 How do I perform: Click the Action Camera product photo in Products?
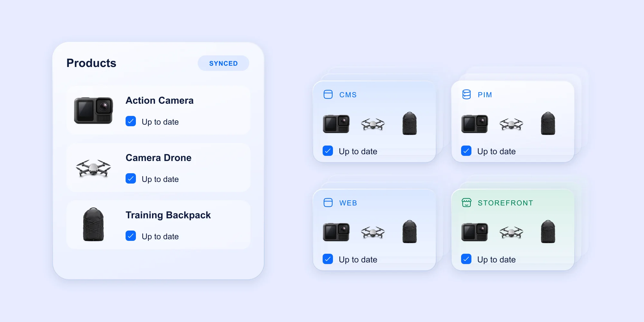93,110
